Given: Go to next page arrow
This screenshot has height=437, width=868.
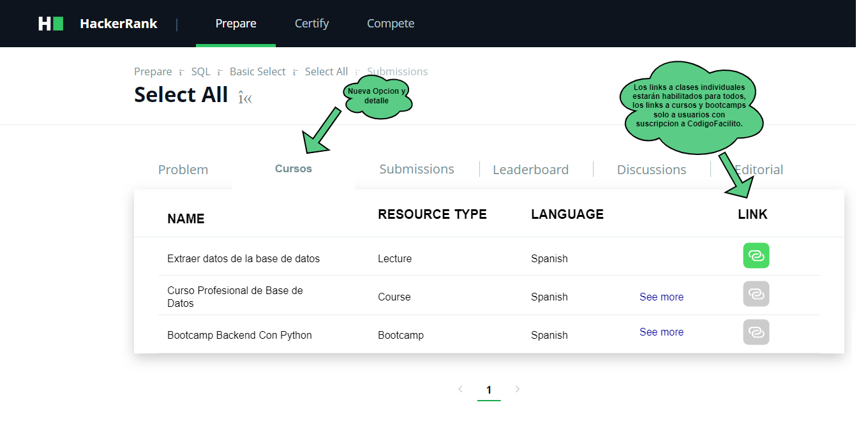Looking at the screenshot, I should [518, 389].
